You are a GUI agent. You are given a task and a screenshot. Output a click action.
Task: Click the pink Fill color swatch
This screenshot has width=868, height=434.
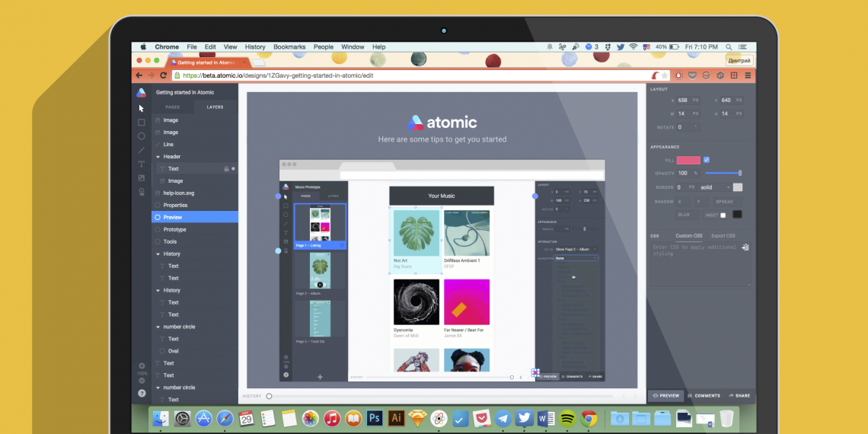tap(688, 160)
